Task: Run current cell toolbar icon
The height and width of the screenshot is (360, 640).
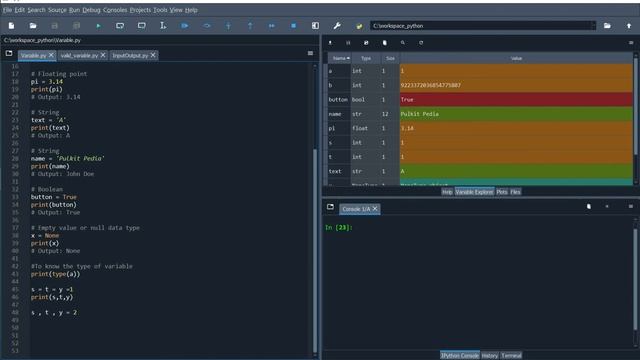Action: (x=120, y=26)
